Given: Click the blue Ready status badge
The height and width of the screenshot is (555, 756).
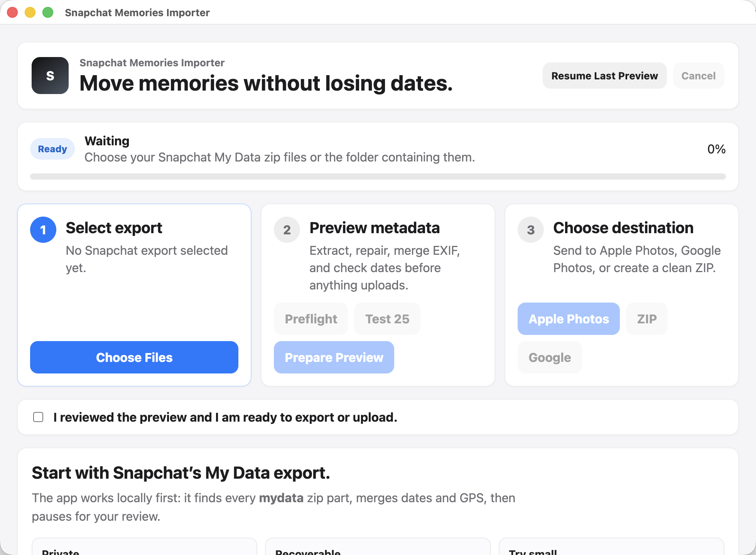Looking at the screenshot, I should click(x=52, y=149).
